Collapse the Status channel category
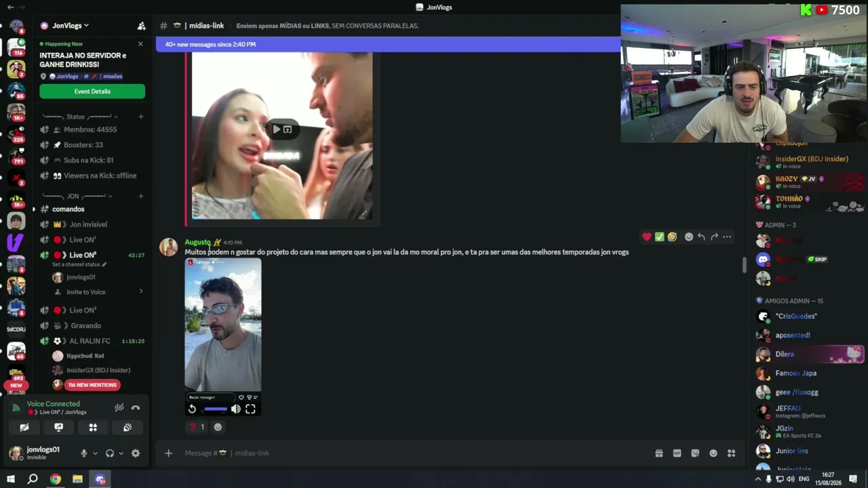Viewport: 868px width, 488px height. point(76,117)
